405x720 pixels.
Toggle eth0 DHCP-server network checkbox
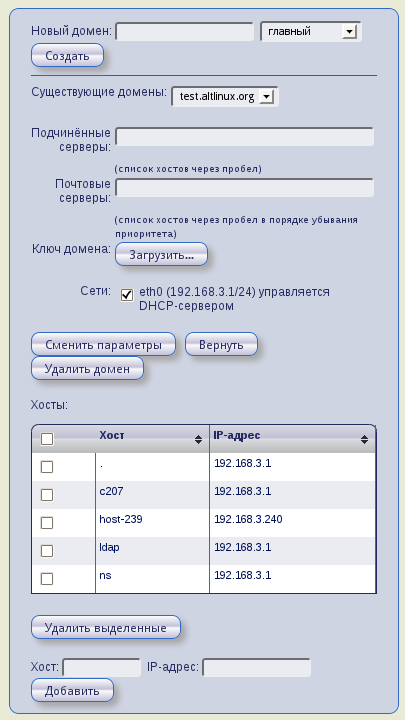click(x=127, y=295)
